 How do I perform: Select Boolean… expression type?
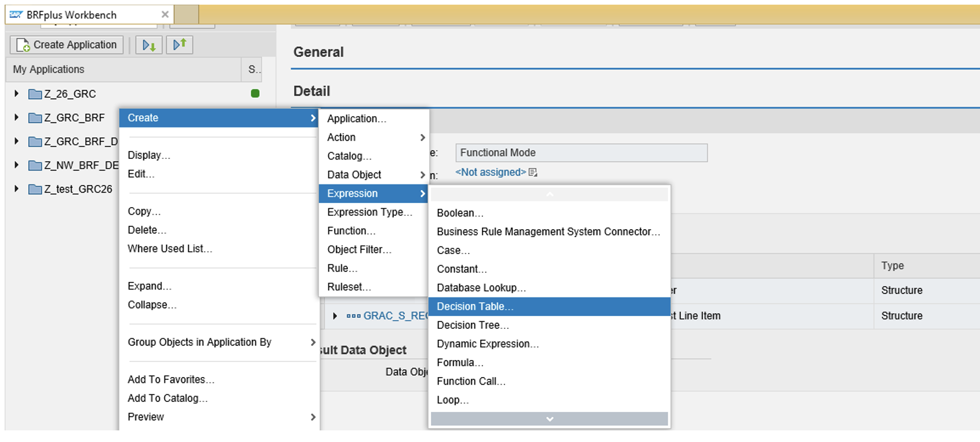pyautogui.click(x=549, y=213)
